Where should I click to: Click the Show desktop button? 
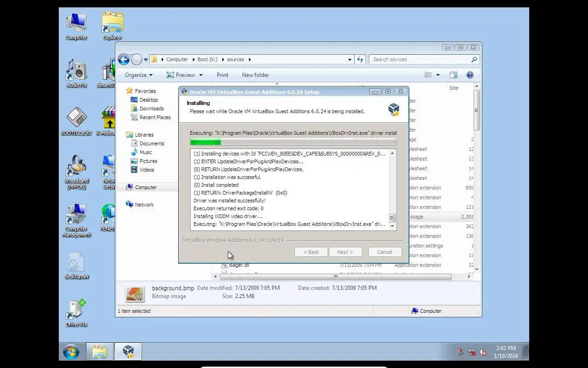(526, 352)
